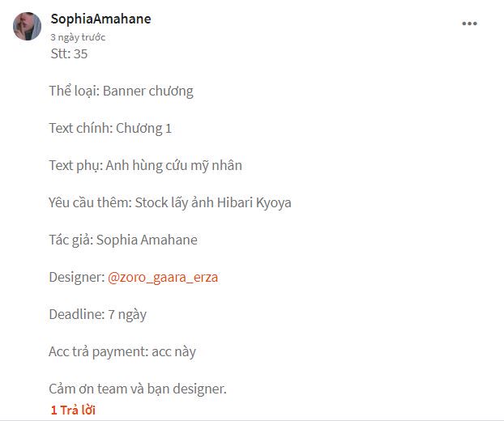Click the 'Text chính:' label
The image size is (504, 421).
tap(80, 128)
